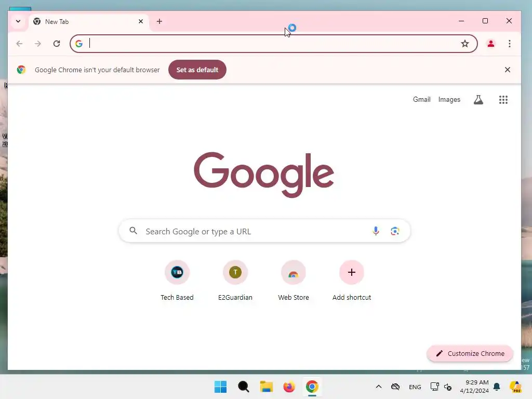
Task: Open the tab search dropdown arrow
Action: [x=18, y=21]
